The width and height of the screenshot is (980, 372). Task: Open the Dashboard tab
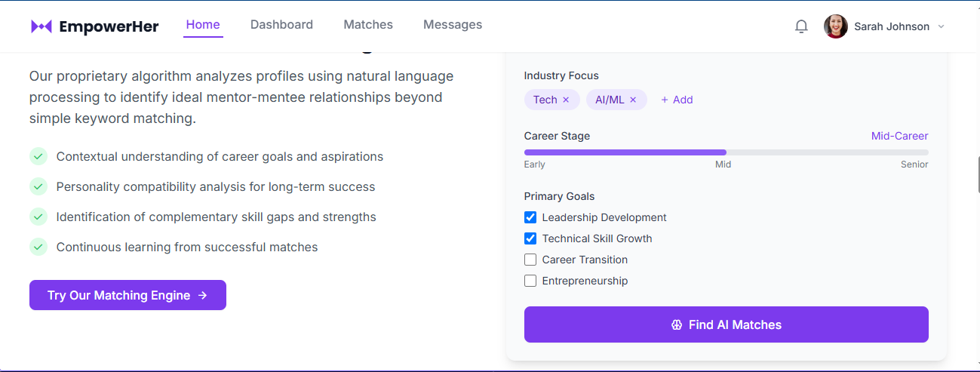tap(281, 25)
